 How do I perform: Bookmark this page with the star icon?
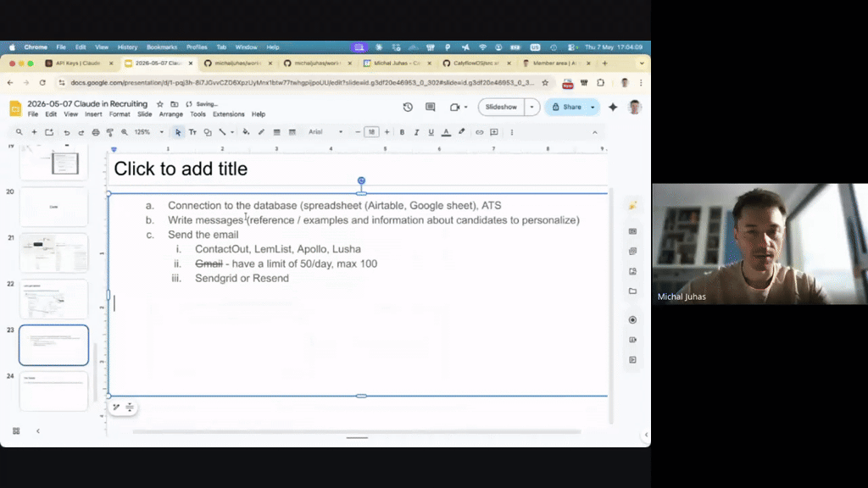545,83
